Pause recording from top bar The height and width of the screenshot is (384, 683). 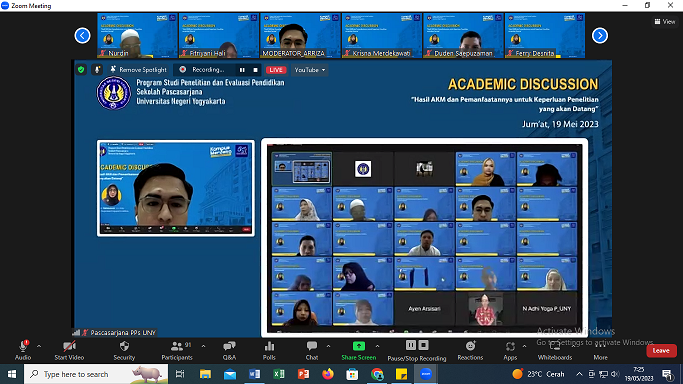coord(242,70)
